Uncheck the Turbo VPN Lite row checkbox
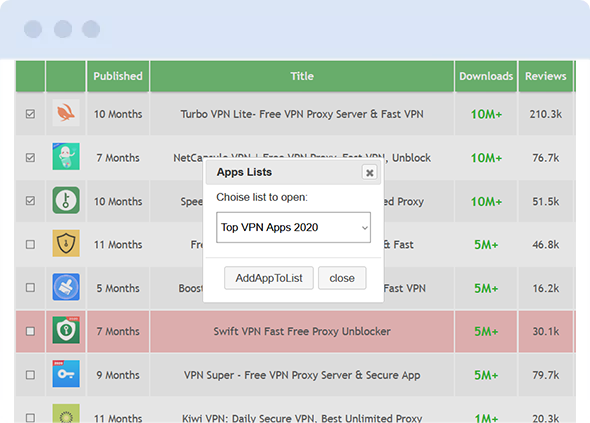 click(x=30, y=114)
